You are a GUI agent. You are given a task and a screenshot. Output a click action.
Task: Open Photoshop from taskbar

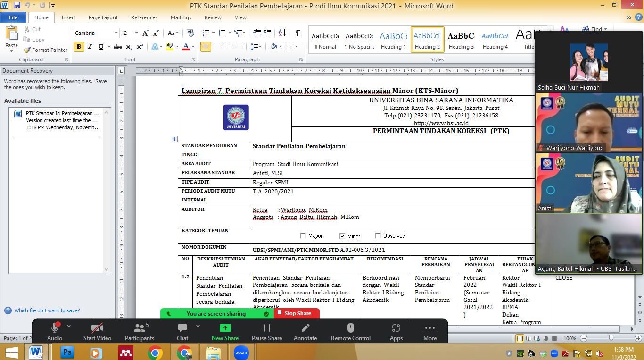pos(67,352)
